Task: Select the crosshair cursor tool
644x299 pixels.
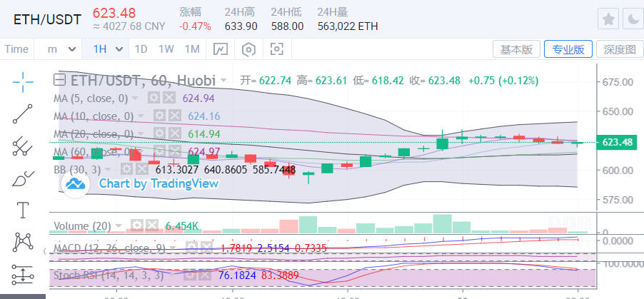Action: tap(23, 82)
